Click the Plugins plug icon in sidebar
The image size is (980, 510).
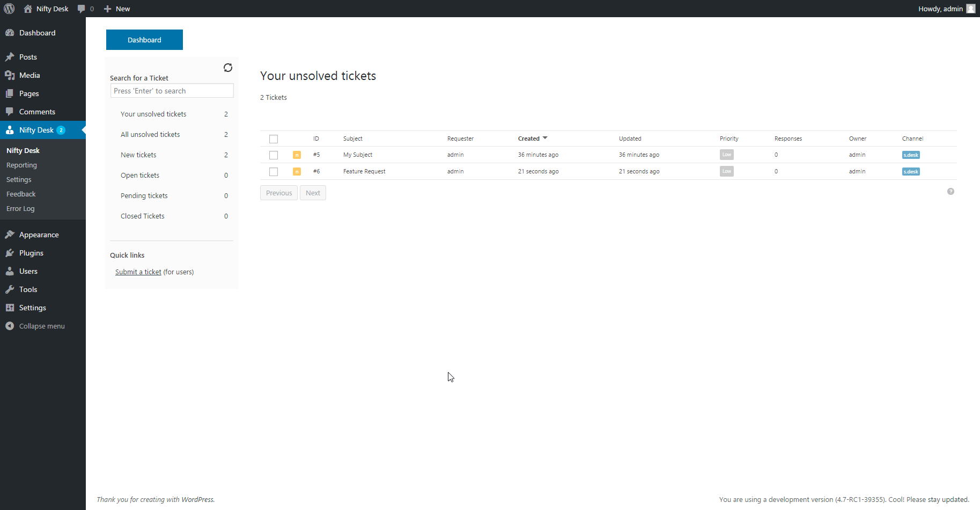[x=10, y=253]
